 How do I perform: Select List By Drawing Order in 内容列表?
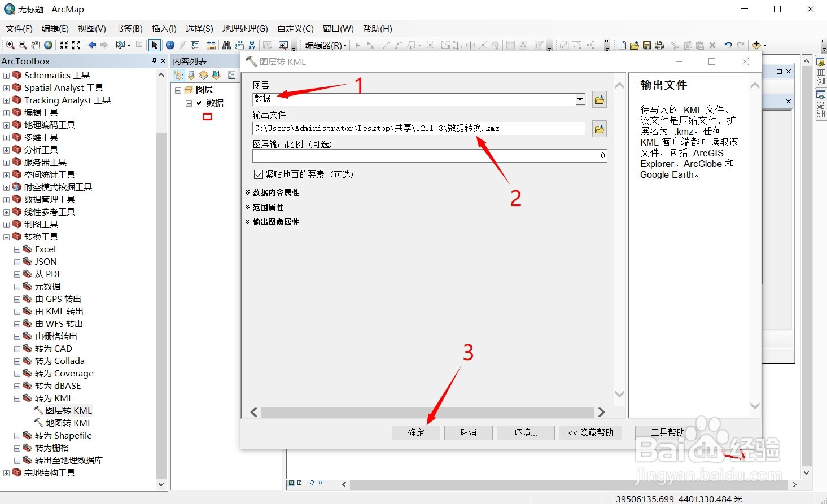pos(179,74)
